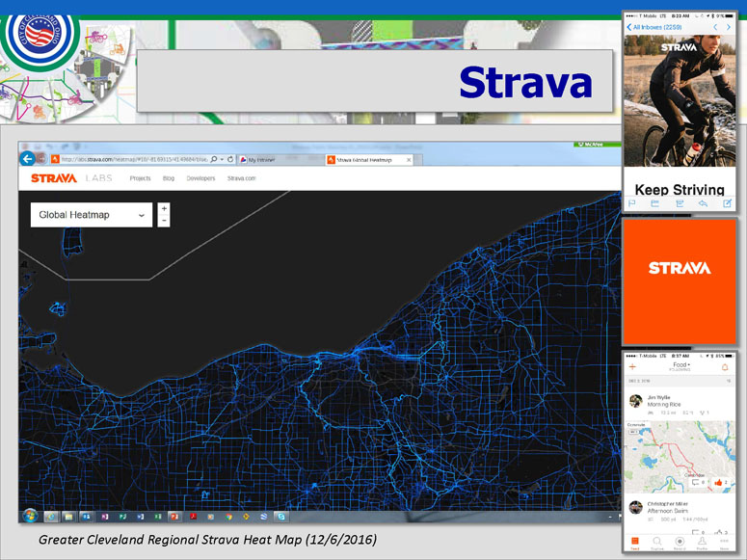Image resolution: width=747 pixels, height=560 pixels.
Task: Close the Strava Global Heatmap tab
Action: 409,160
